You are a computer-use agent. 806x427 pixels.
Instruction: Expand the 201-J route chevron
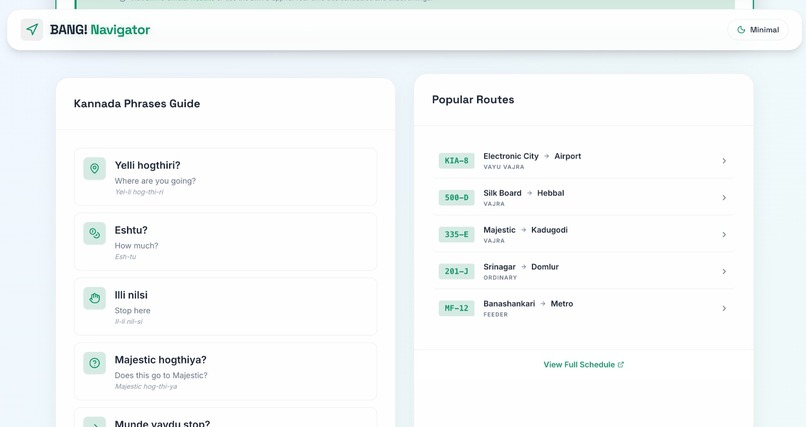tap(724, 271)
